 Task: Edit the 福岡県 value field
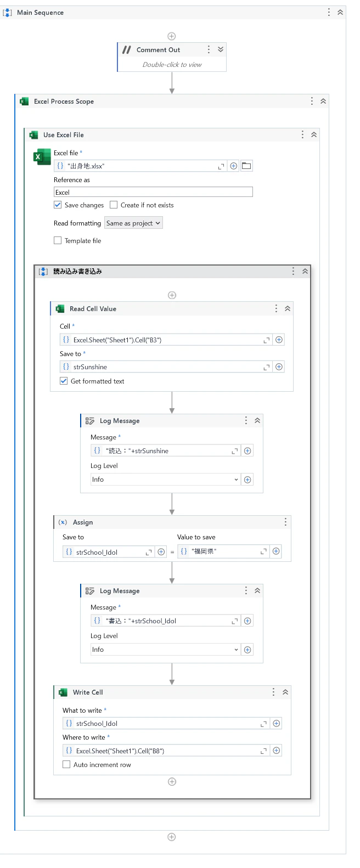pyautogui.click(x=224, y=551)
